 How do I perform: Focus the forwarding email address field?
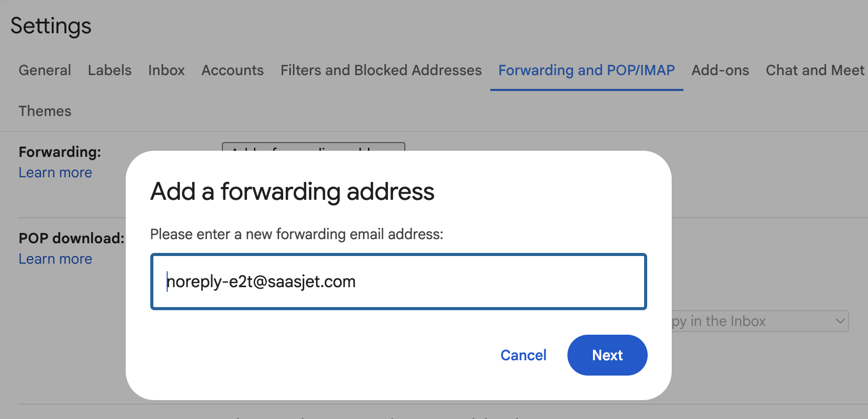pyautogui.click(x=399, y=282)
